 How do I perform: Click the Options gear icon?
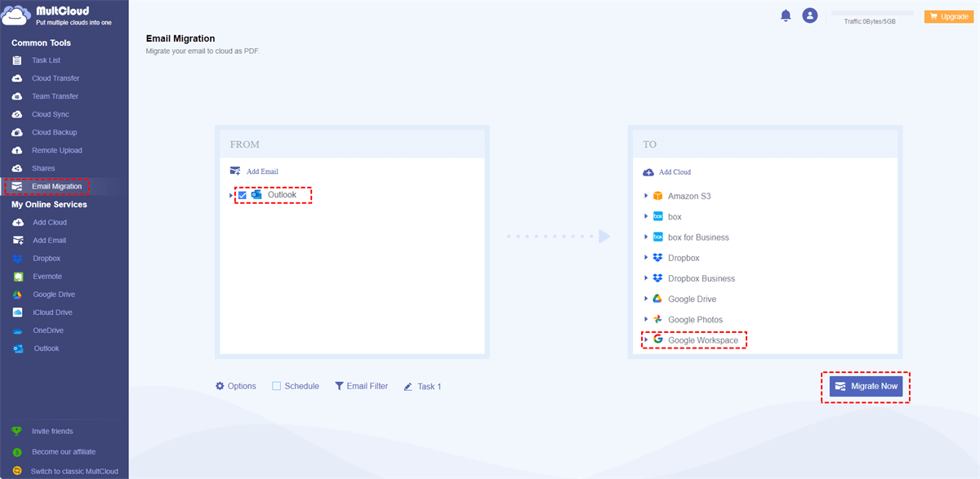point(220,386)
